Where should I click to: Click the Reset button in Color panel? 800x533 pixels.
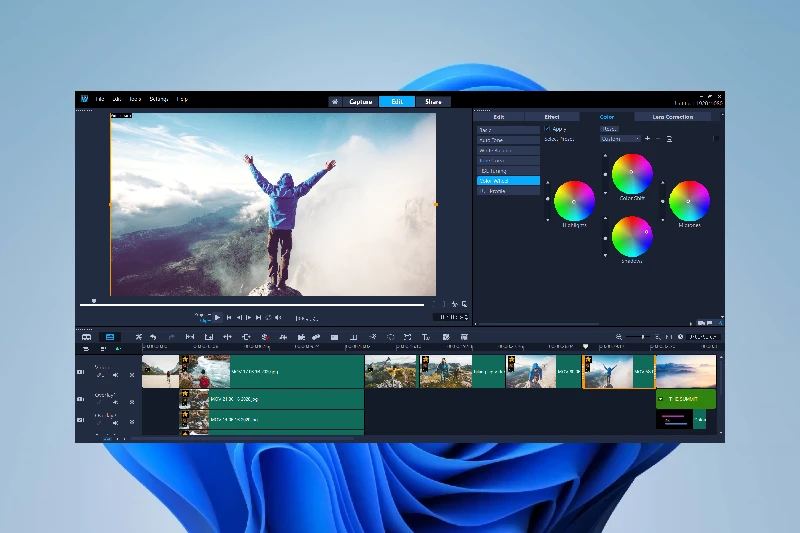tap(609, 129)
